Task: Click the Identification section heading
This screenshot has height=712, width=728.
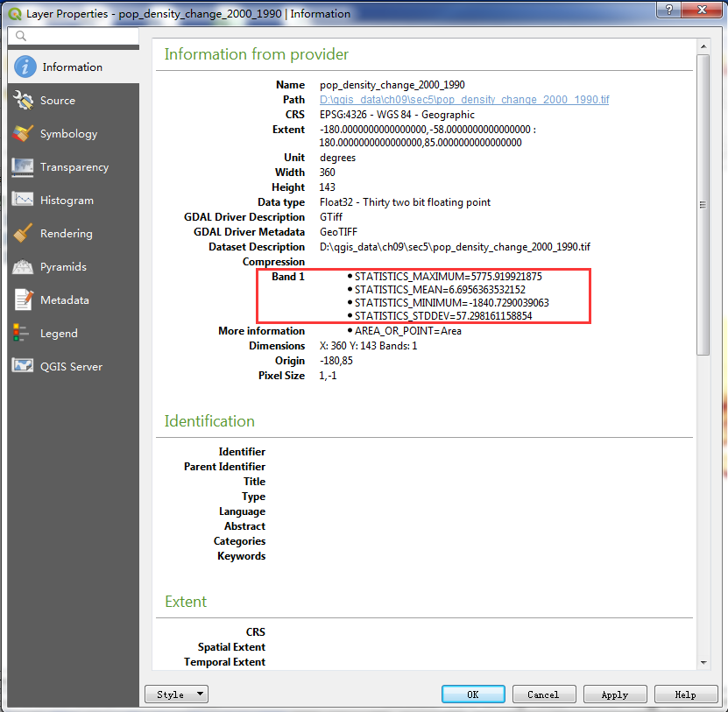Action: coord(209,421)
